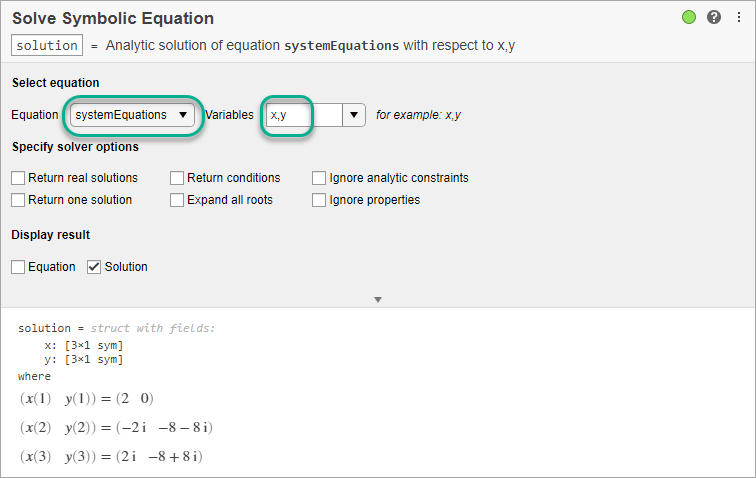Expand the Variables dropdown arrow
The height and width of the screenshot is (478, 756).
[354, 115]
